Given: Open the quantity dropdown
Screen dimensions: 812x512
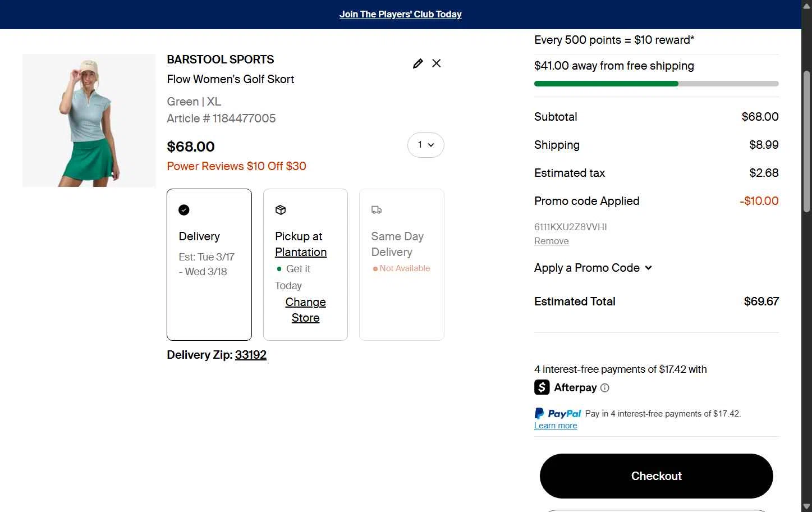Looking at the screenshot, I should (425, 145).
